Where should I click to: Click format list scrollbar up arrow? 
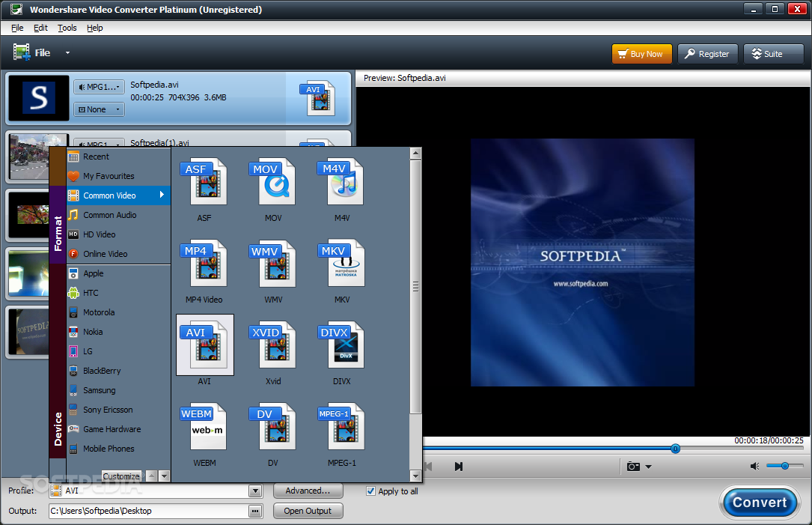click(415, 154)
